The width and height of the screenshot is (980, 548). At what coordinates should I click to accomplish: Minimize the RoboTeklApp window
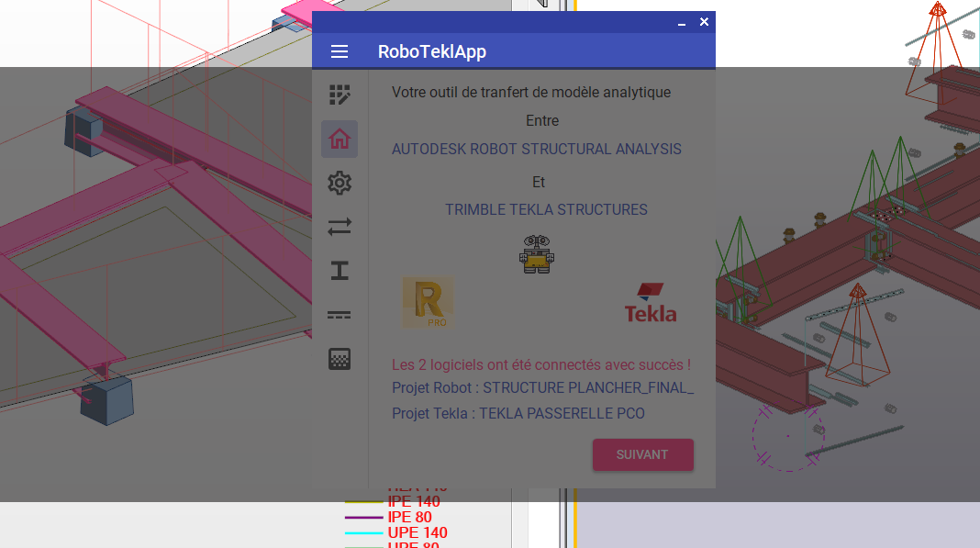coord(682,23)
